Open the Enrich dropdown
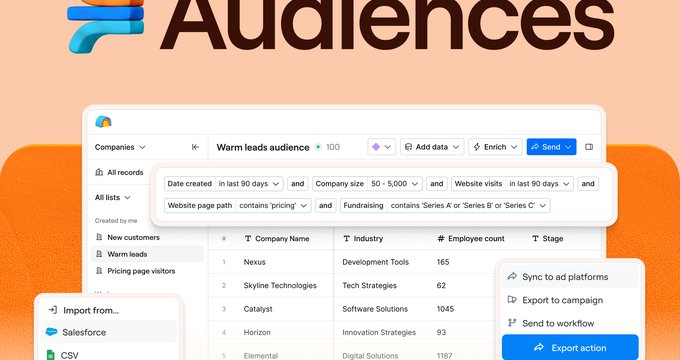 click(x=495, y=147)
